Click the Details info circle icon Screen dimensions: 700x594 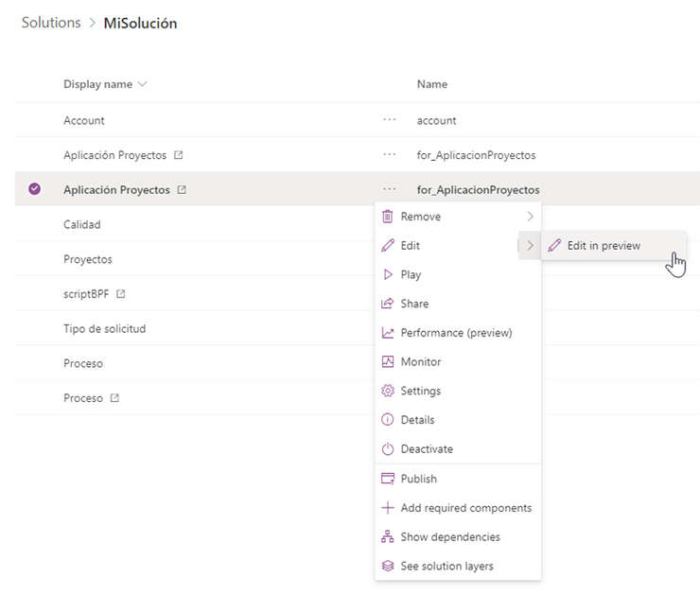tap(388, 420)
